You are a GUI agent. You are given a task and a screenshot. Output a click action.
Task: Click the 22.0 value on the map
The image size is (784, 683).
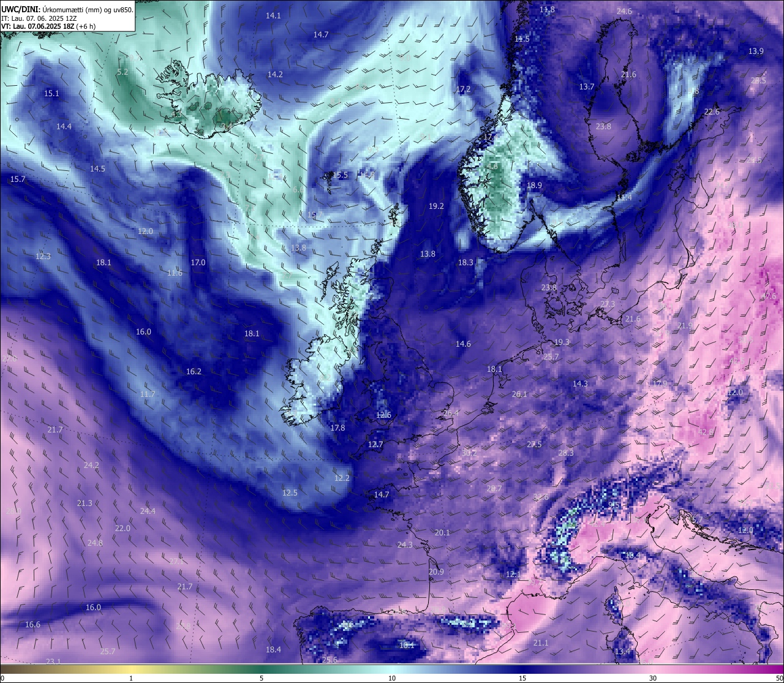pyautogui.click(x=123, y=528)
